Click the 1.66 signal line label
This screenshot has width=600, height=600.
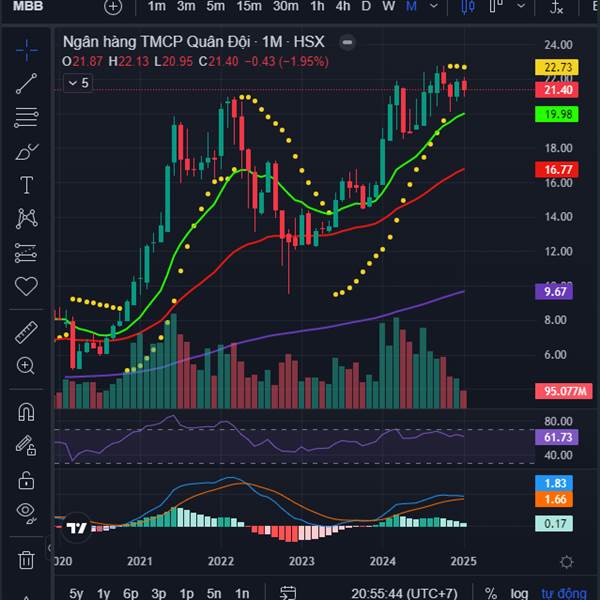554,499
